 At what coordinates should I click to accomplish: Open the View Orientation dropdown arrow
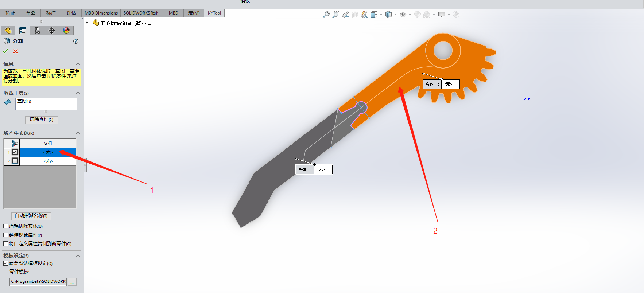381,15
